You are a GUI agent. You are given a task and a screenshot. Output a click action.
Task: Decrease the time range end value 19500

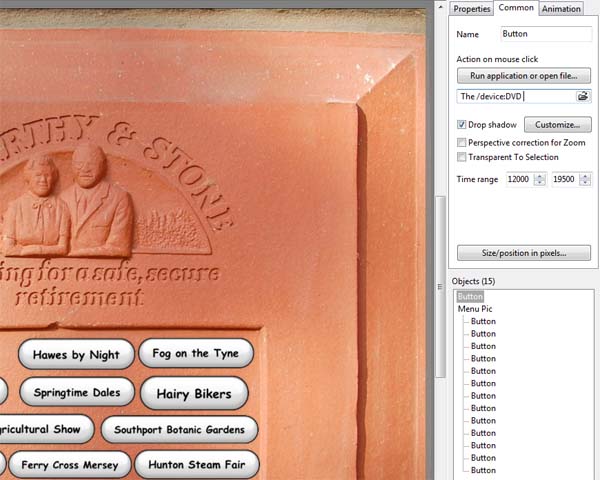585,182
